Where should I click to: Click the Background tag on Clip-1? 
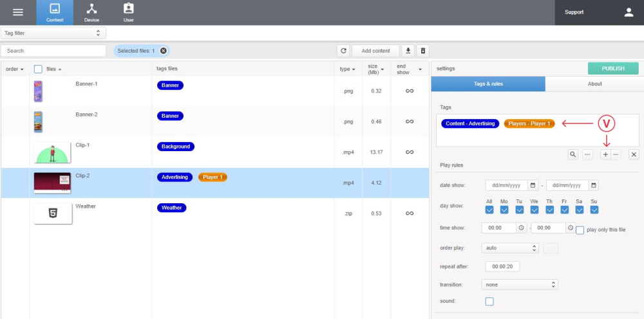(x=176, y=147)
